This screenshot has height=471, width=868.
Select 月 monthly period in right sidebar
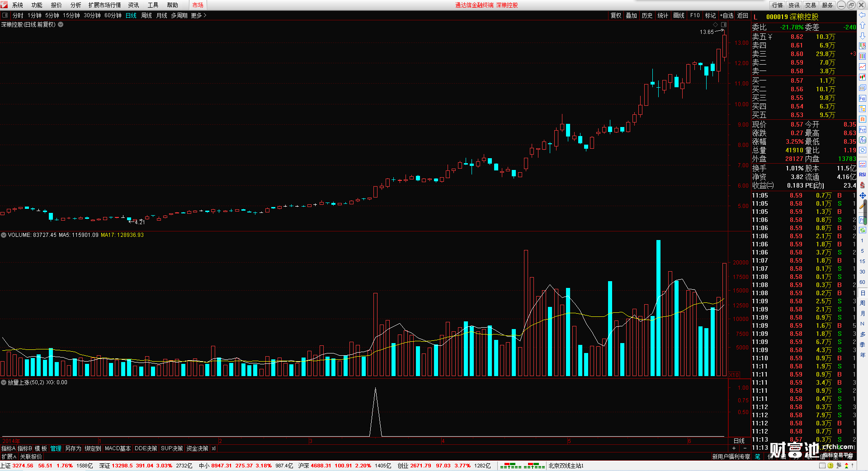coord(862,313)
